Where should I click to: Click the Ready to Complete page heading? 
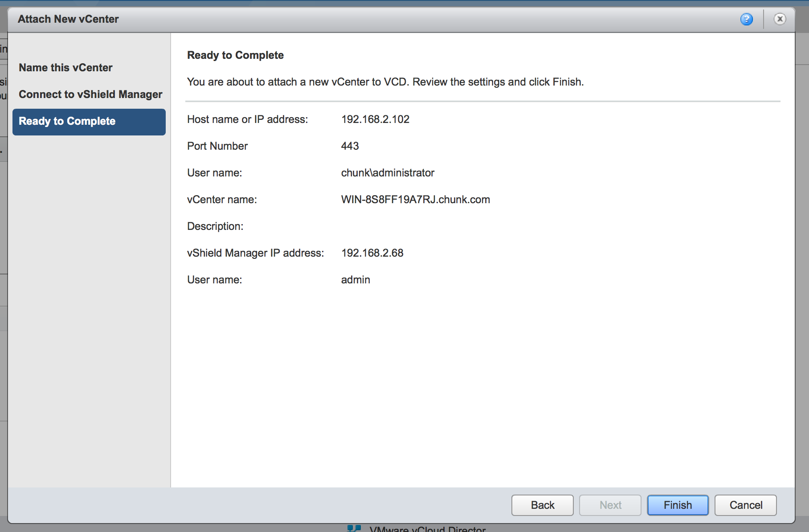(x=235, y=55)
